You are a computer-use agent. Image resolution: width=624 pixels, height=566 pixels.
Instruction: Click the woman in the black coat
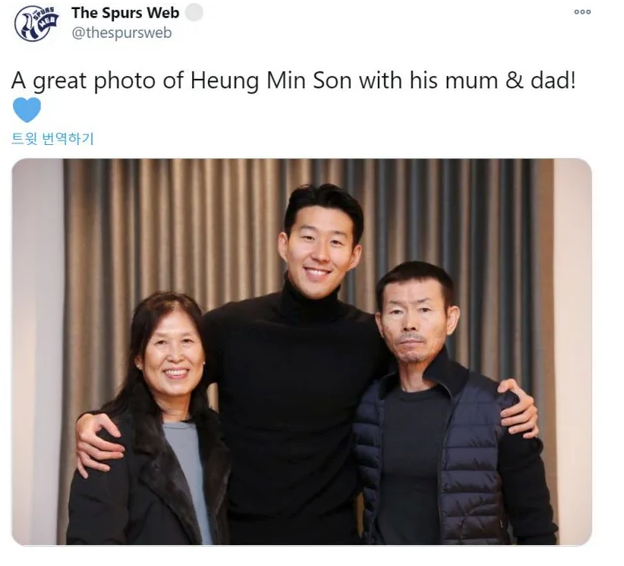pyautogui.click(x=155, y=422)
